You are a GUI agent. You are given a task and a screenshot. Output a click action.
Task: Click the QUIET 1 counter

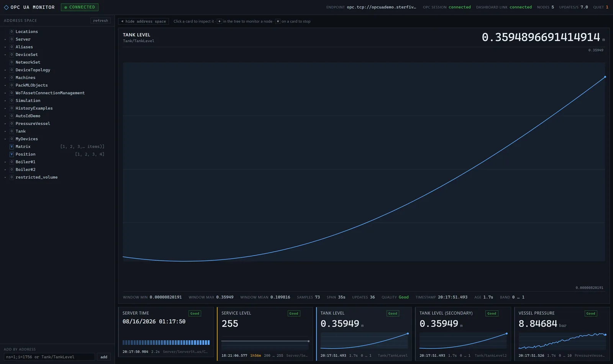(601, 7)
